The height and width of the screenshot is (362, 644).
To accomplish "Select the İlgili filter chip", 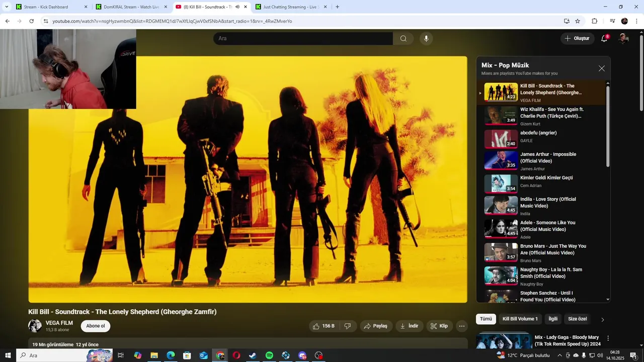I will click(x=553, y=319).
